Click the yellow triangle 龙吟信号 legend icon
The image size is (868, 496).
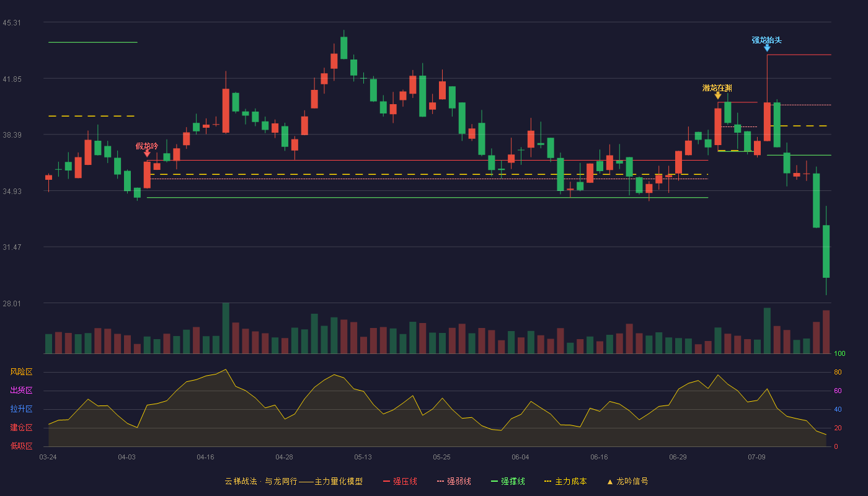pos(609,482)
